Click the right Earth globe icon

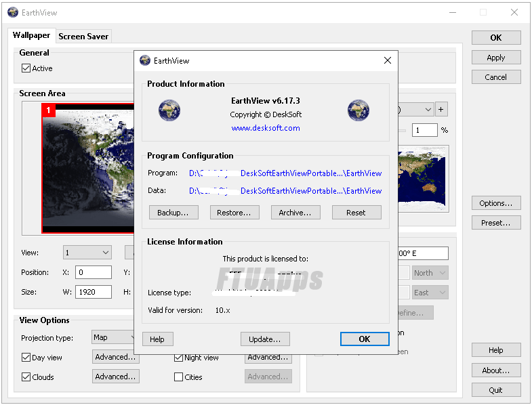click(x=358, y=110)
